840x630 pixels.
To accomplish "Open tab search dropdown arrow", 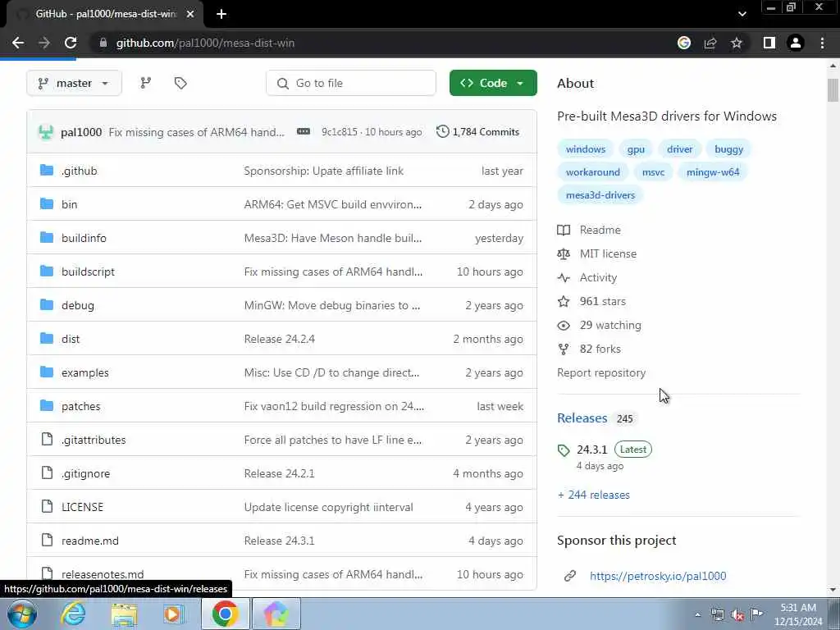I will (x=742, y=14).
